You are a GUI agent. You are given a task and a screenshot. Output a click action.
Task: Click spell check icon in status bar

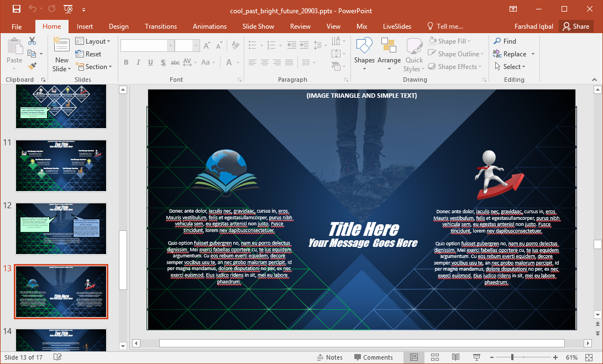[x=57, y=357]
